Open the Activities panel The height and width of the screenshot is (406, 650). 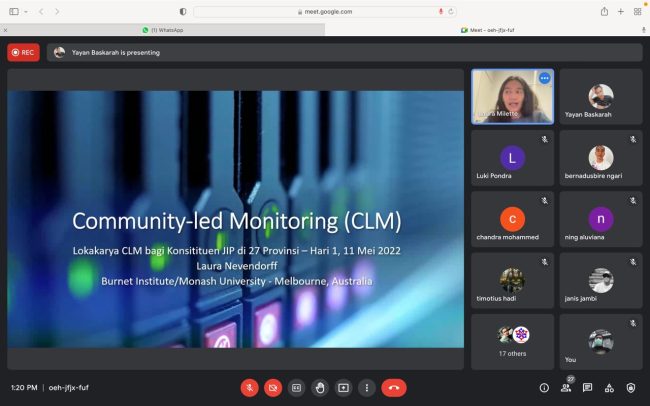[x=609, y=387]
